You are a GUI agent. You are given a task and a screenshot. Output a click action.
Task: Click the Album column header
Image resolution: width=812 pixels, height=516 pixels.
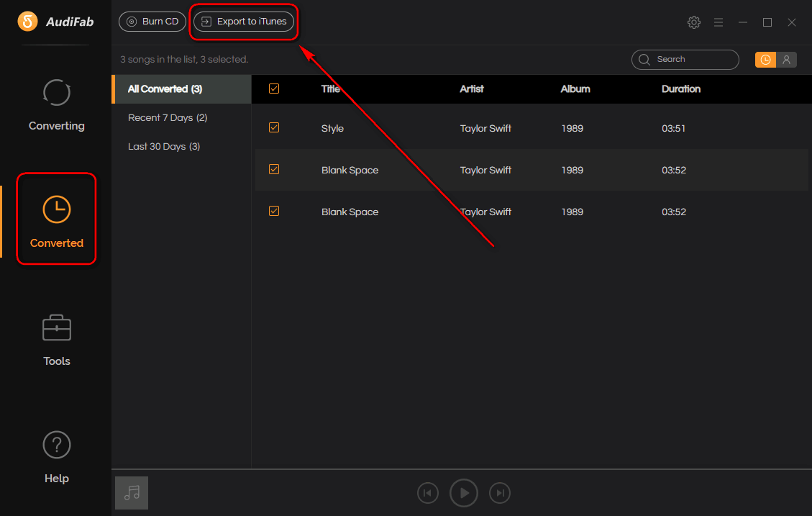click(575, 89)
